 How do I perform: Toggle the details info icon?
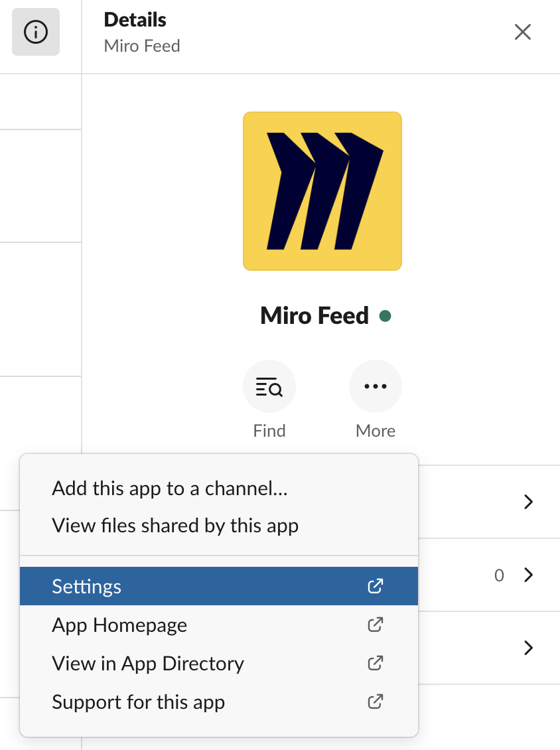[x=36, y=32]
